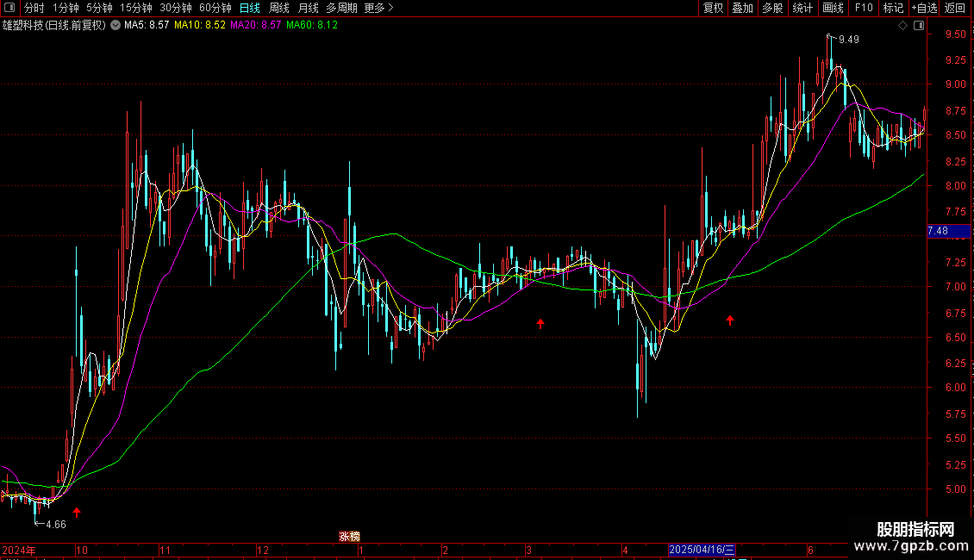974x560 pixels.
Task: Open the 统计 statistics tool
Action: pos(802,8)
